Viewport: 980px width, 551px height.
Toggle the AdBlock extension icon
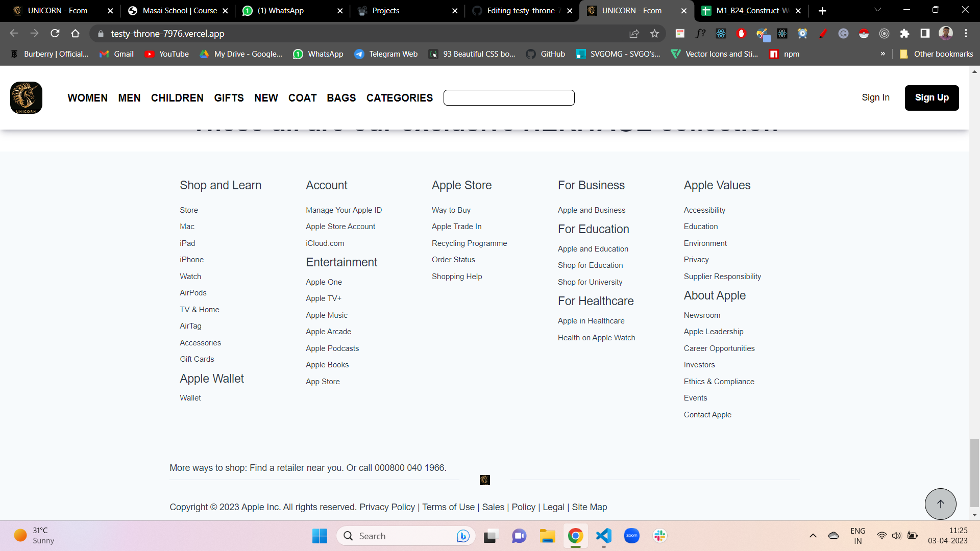[741, 34]
